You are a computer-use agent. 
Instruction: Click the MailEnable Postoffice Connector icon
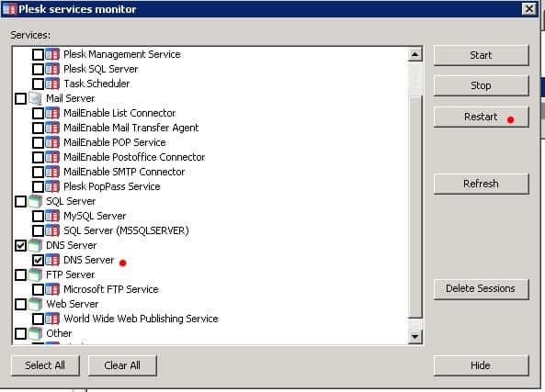52,157
